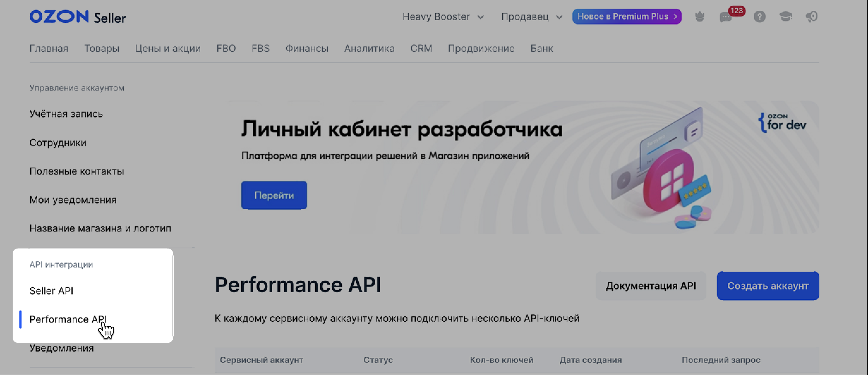Click the OZON Seller logo
The height and width of the screenshot is (375, 868).
point(77,17)
